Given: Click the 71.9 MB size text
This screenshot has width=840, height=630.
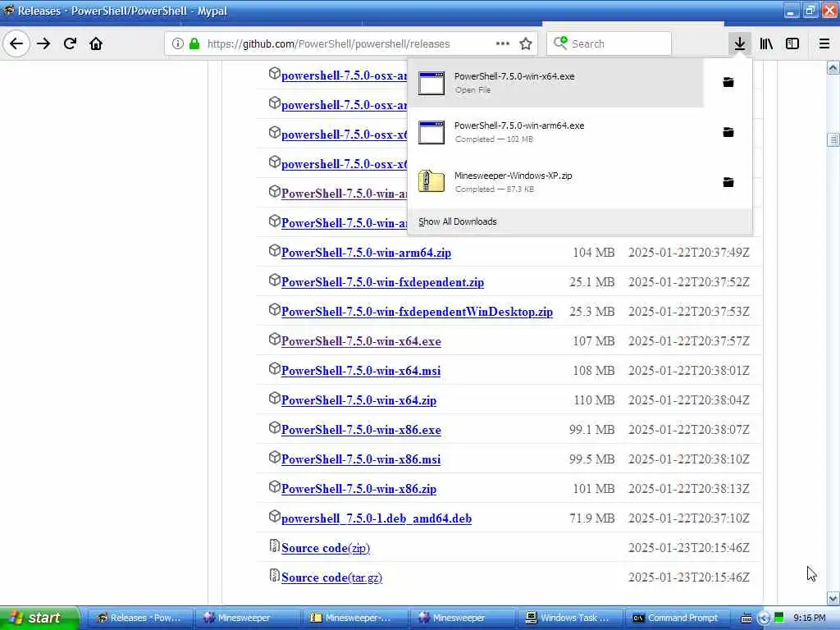Looking at the screenshot, I should [592, 518].
